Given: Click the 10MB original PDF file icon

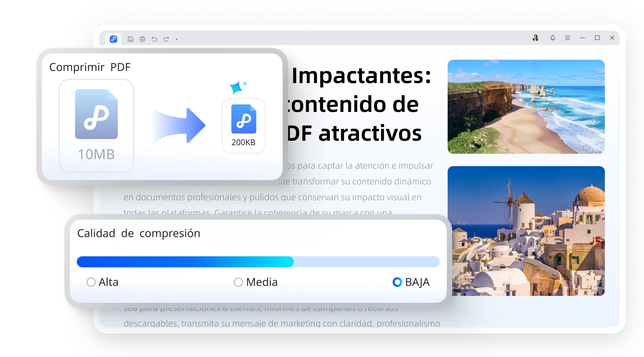Looking at the screenshot, I should (96, 114).
